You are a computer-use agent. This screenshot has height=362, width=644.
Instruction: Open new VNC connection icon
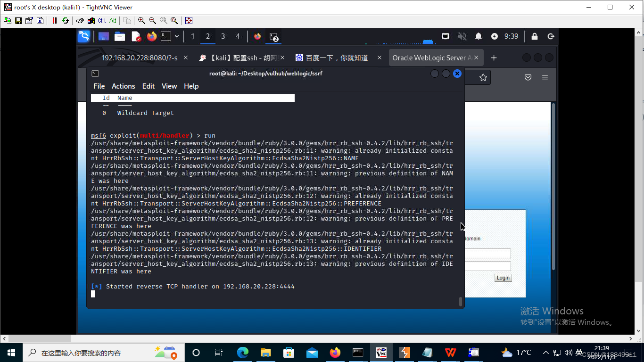point(8,21)
